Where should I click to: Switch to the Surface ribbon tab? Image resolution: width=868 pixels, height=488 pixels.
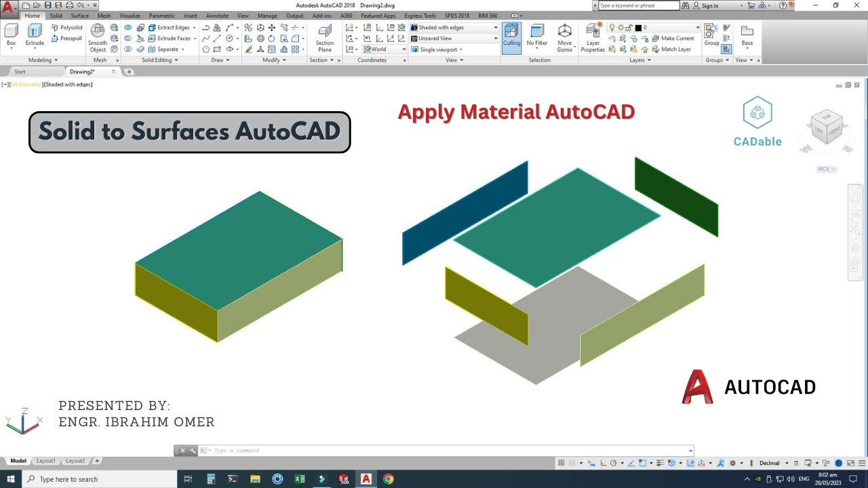(x=79, y=16)
